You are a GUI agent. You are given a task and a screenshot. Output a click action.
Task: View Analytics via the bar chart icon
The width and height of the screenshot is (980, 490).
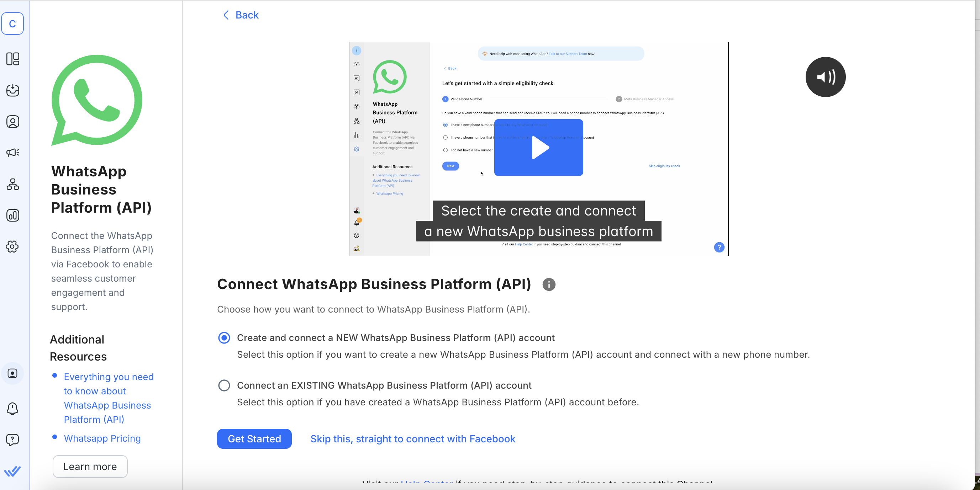tap(12, 215)
